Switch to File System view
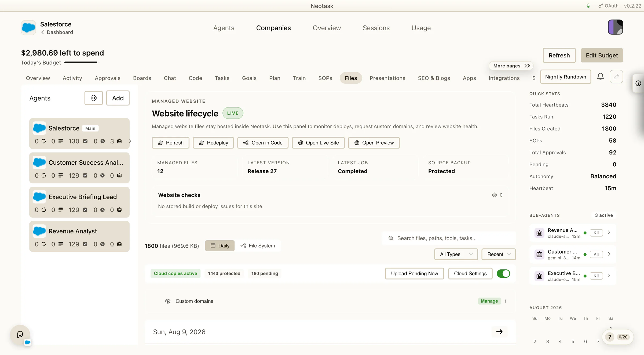644x355 pixels. pos(258,246)
